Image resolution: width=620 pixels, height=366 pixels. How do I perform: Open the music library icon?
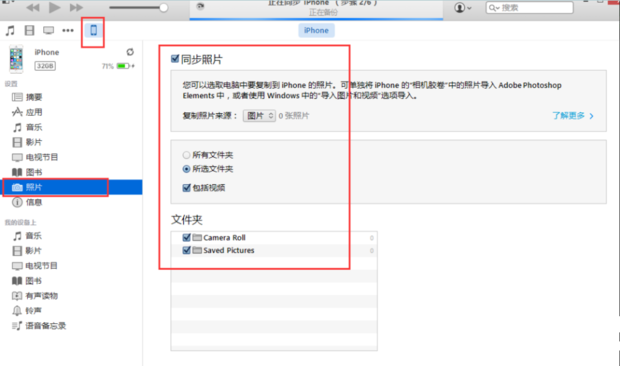coord(10,30)
